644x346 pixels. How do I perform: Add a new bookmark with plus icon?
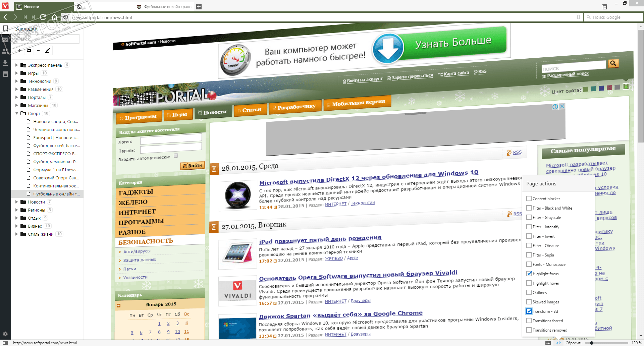(x=20, y=50)
